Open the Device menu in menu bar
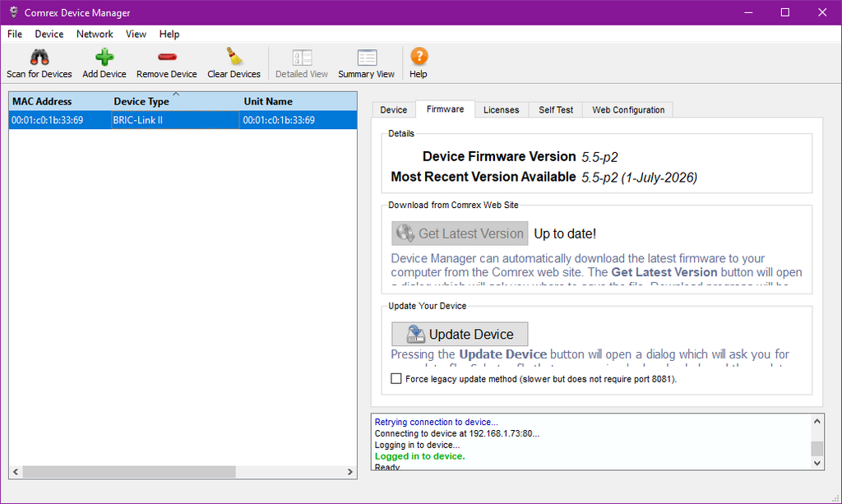The height and width of the screenshot is (504, 842). (x=49, y=34)
